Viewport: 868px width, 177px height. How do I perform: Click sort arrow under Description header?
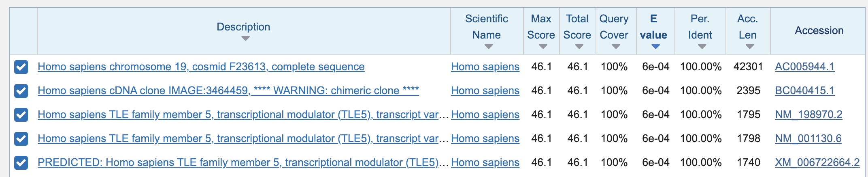(x=245, y=39)
